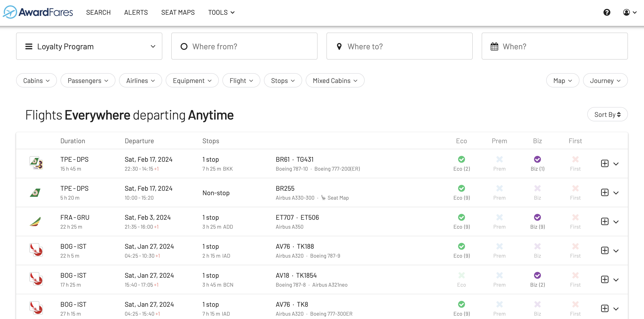Open the help question mark icon
The height and width of the screenshot is (319, 644).
(607, 12)
